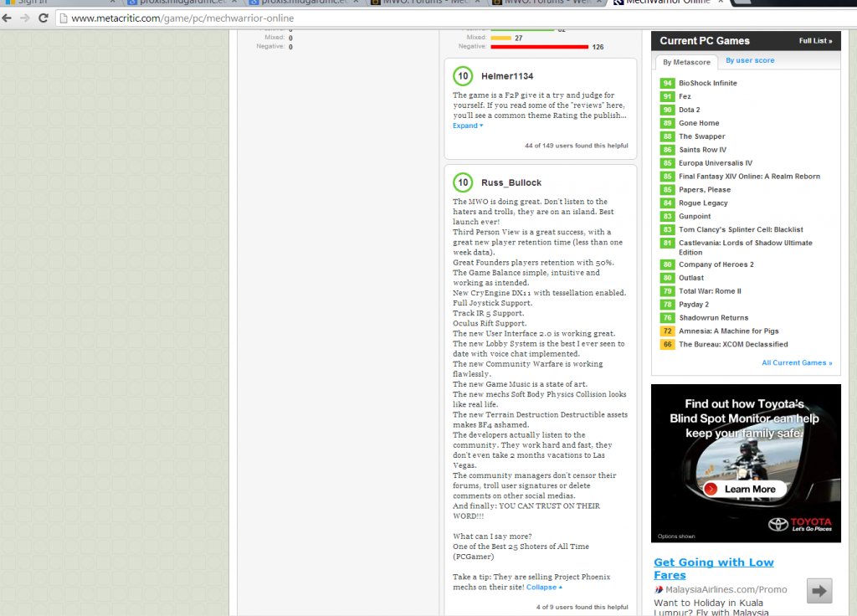
Task: Collapse Russ_Bullock's review
Action: [544, 587]
